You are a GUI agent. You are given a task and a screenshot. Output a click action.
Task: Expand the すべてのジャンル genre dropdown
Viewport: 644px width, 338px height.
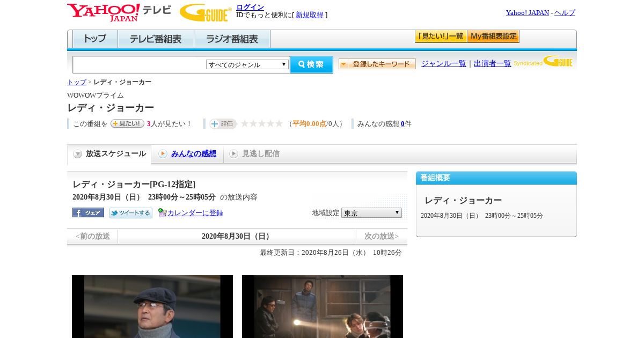[x=247, y=64]
